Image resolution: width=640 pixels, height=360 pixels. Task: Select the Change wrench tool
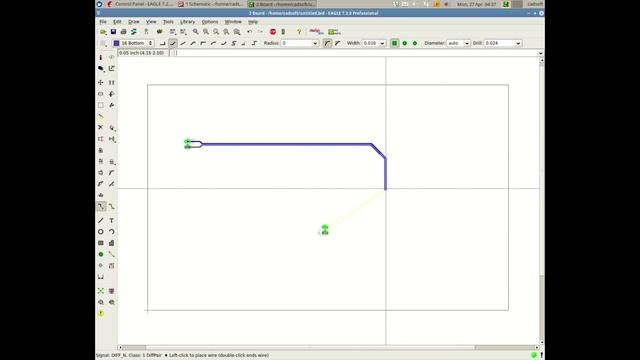pos(111,105)
